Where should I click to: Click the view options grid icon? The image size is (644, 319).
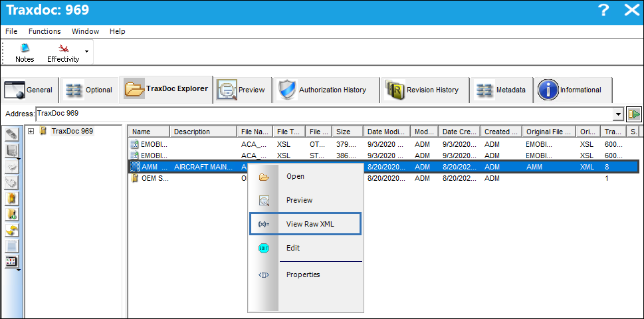[x=11, y=262]
